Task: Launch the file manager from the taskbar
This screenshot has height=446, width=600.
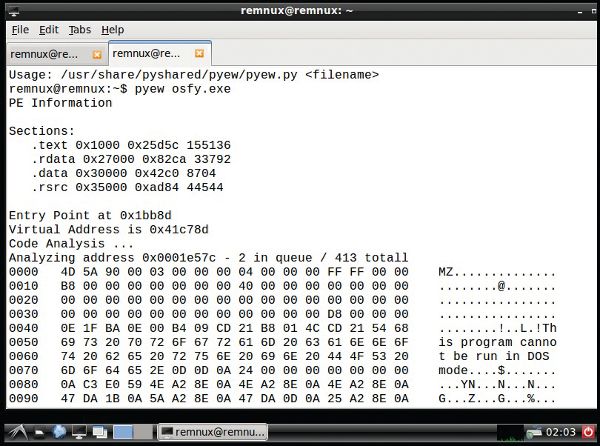Action: tap(39, 433)
